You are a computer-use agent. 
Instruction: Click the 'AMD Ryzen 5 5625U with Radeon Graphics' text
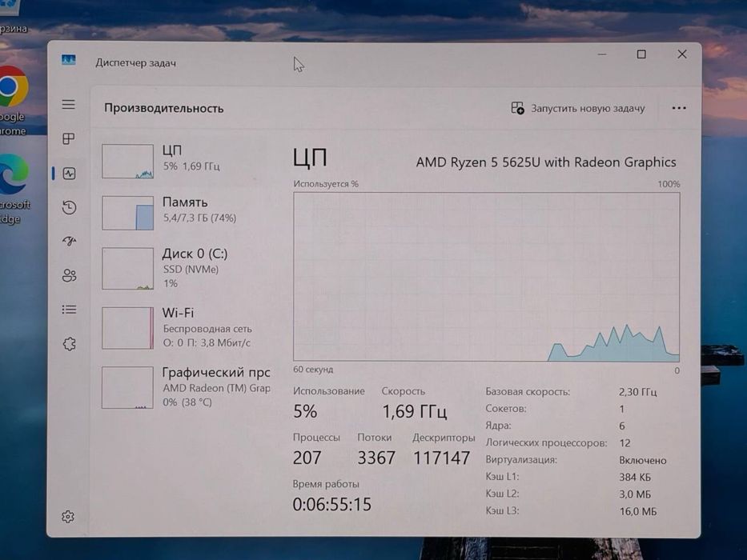(x=546, y=162)
